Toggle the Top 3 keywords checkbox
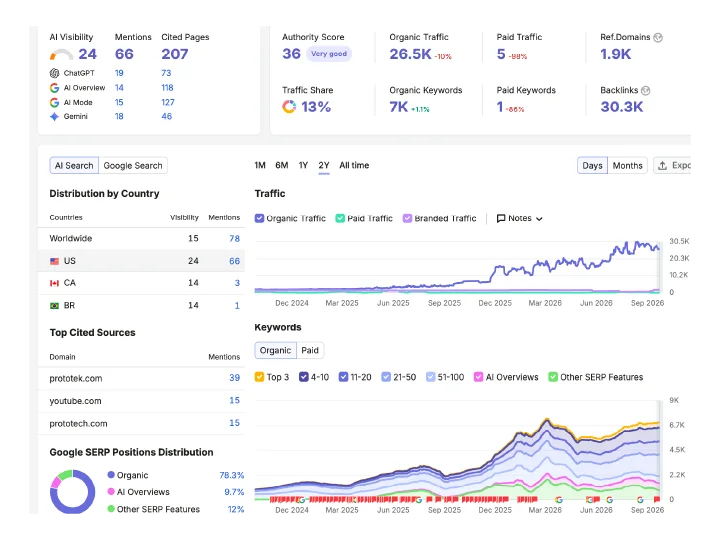 [x=259, y=377]
